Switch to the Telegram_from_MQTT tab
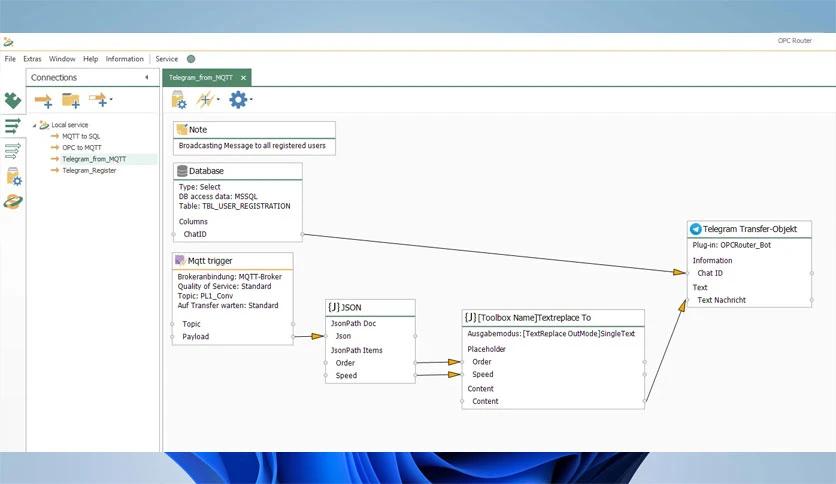Screen dimensions: 836x484 200,77
